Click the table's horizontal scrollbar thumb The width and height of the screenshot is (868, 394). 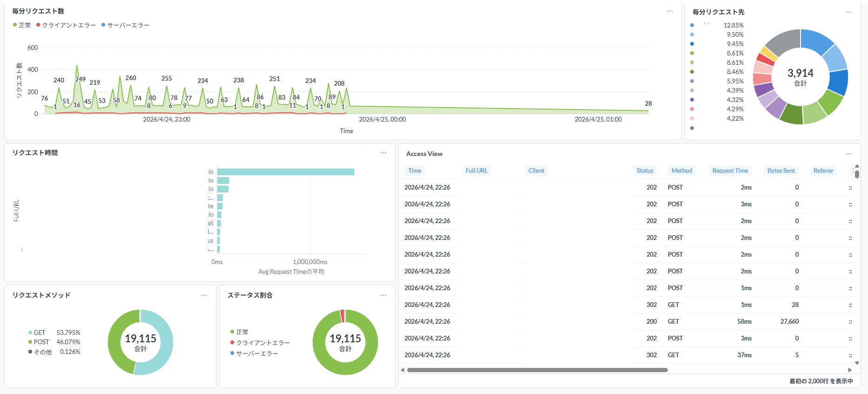point(538,370)
